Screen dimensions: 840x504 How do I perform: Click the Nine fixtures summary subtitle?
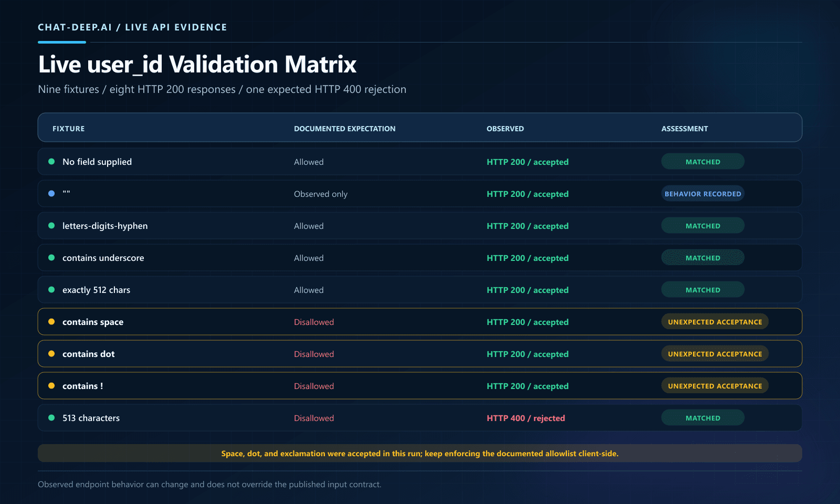click(222, 89)
